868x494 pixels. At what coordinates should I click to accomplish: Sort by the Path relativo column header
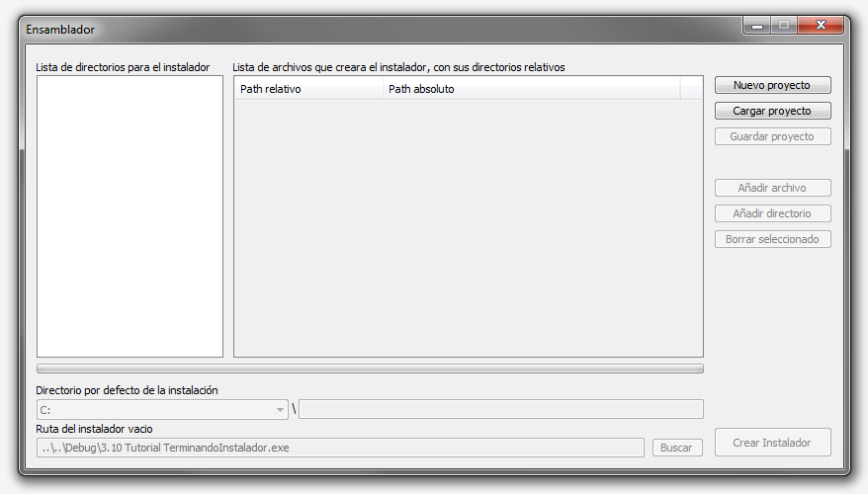click(307, 89)
